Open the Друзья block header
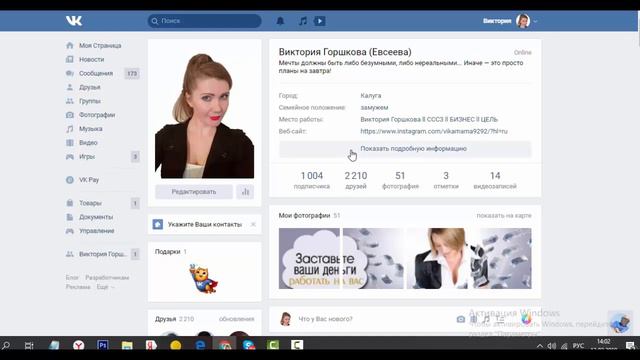This screenshot has width=640, height=360. [174, 319]
